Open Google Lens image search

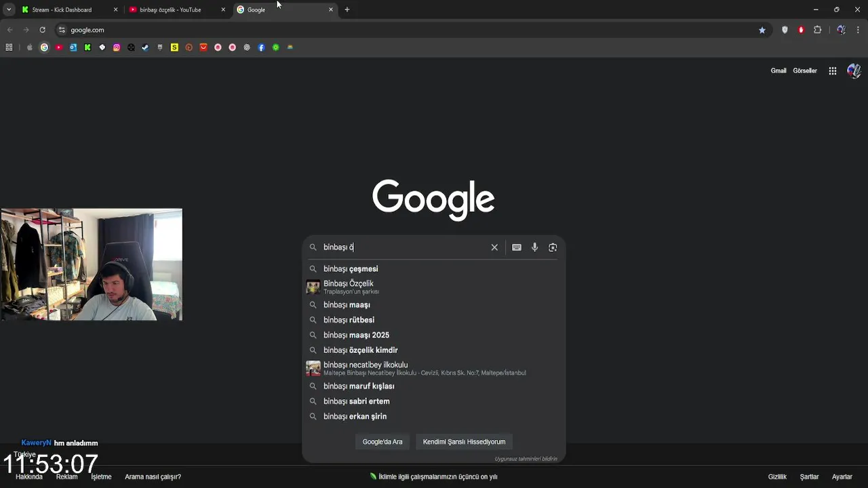point(553,247)
